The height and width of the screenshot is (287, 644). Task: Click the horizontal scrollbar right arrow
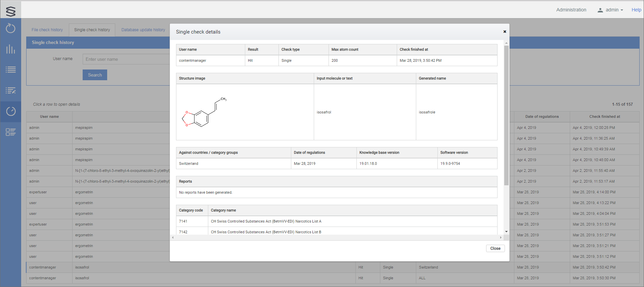[501, 238]
